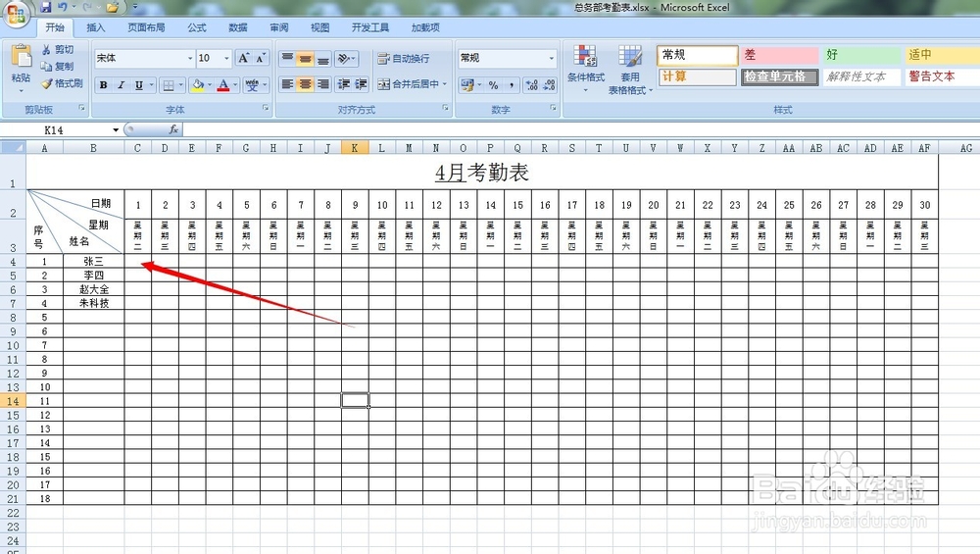Open Name Box dropdown arrow
This screenshot has width=980, height=554.
tap(116, 130)
